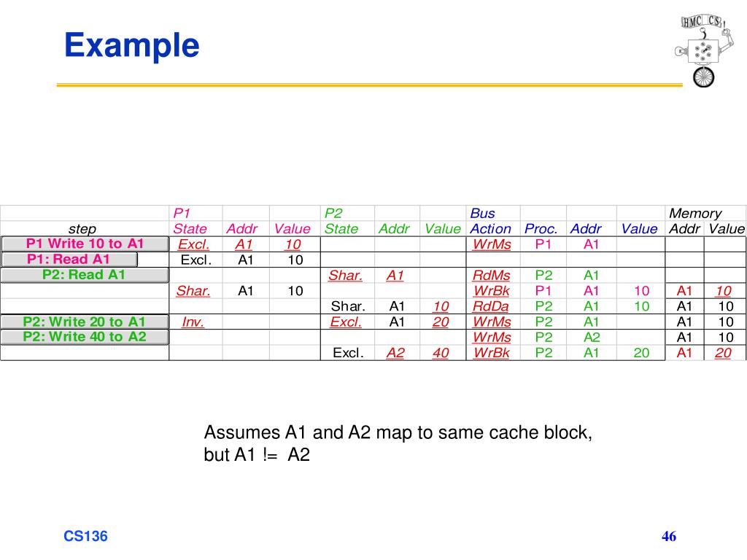Screen dimensions: 747x560
Task: Click the 'Example' slide title
Action: tap(131, 46)
